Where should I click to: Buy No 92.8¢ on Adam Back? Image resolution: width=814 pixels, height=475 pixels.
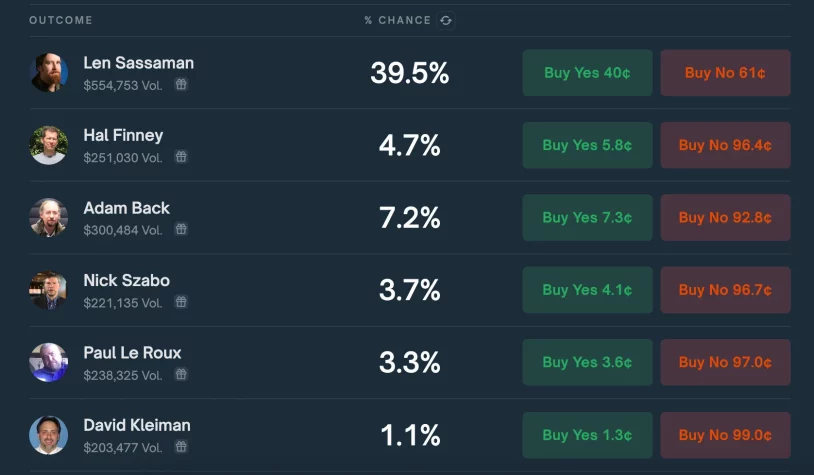point(725,218)
